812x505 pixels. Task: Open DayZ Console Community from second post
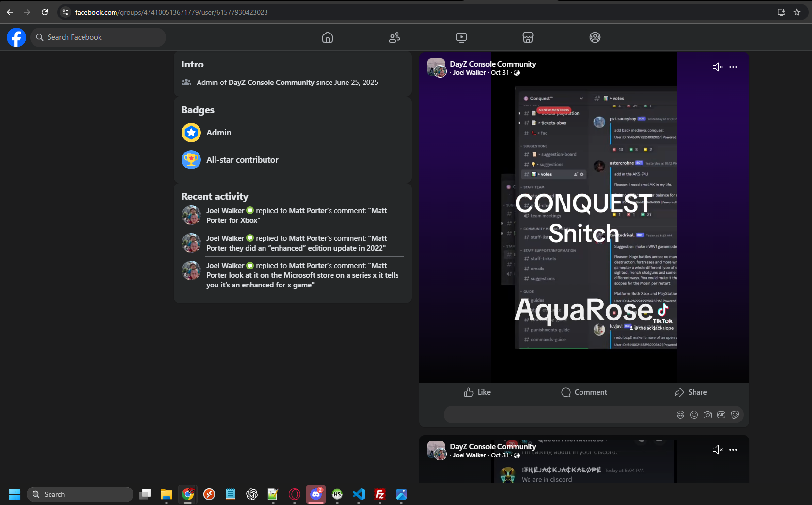[493, 447]
